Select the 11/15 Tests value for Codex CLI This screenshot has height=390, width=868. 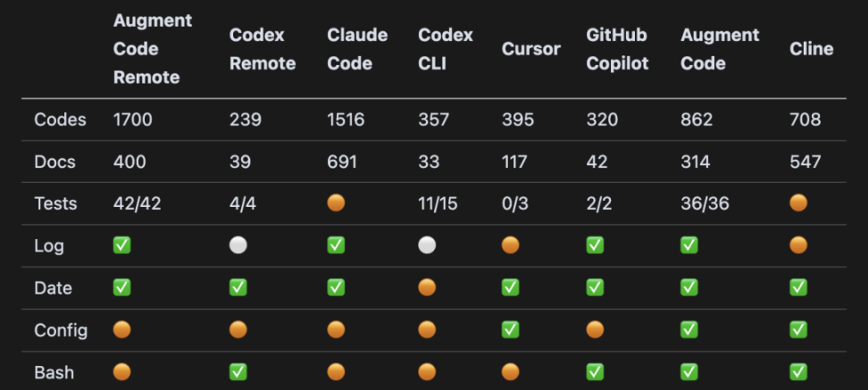438,203
